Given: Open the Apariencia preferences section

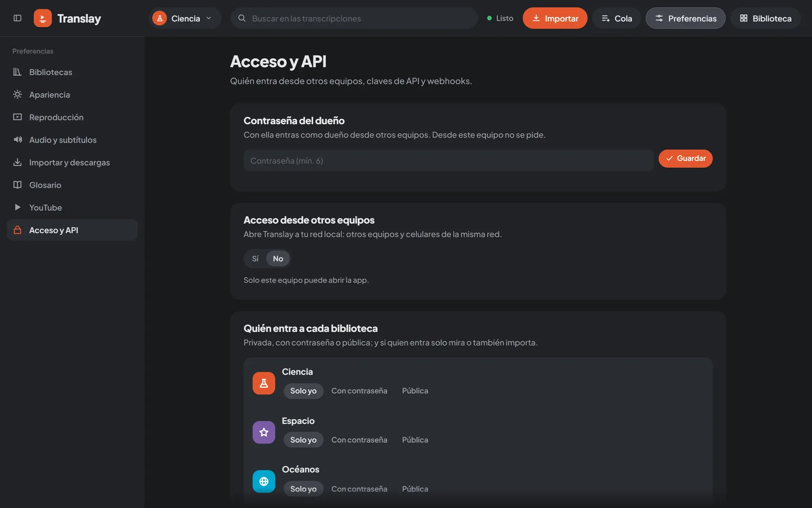Looking at the screenshot, I should point(72,95).
